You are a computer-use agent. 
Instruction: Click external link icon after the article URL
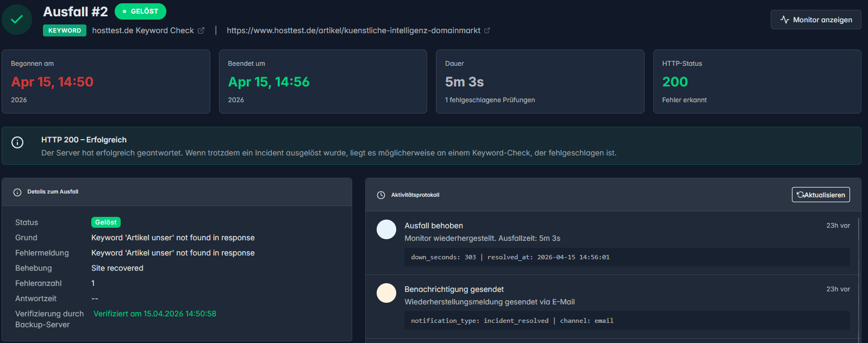click(487, 30)
